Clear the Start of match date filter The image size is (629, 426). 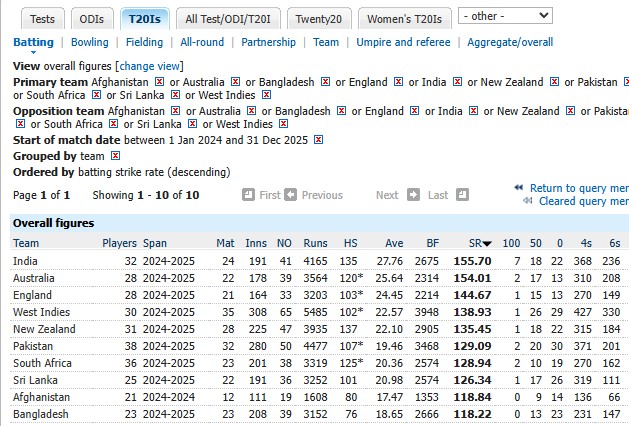pyautogui.click(x=319, y=140)
